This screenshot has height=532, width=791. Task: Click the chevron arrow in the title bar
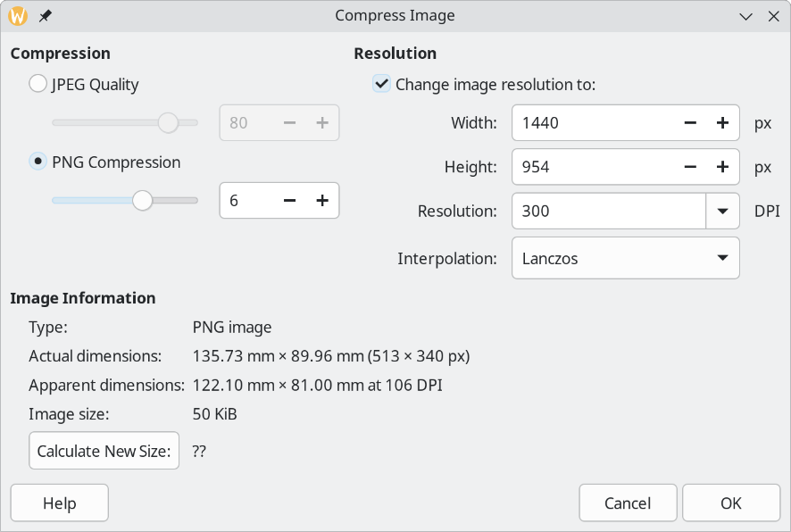point(746,15)
